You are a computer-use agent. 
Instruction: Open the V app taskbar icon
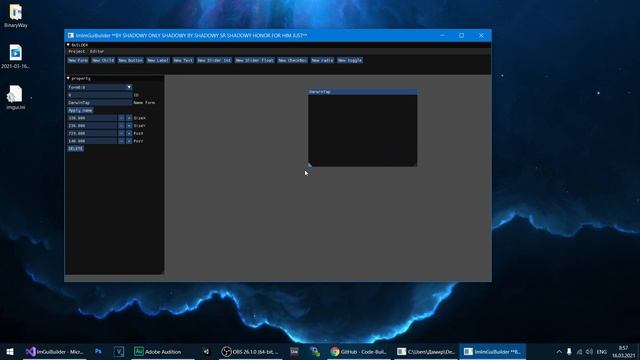click(x=119, y=351)
